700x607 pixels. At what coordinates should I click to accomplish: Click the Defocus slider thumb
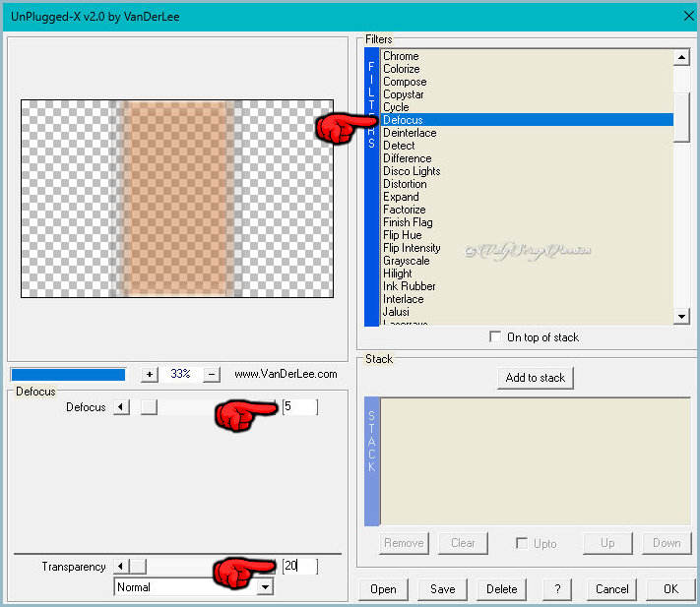(149, 407)
